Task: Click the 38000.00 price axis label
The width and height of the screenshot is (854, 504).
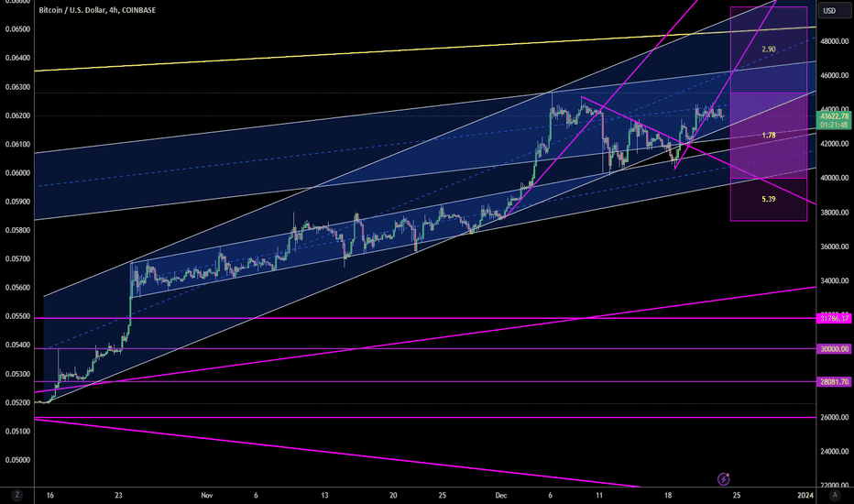Action: tap(835, 213)
